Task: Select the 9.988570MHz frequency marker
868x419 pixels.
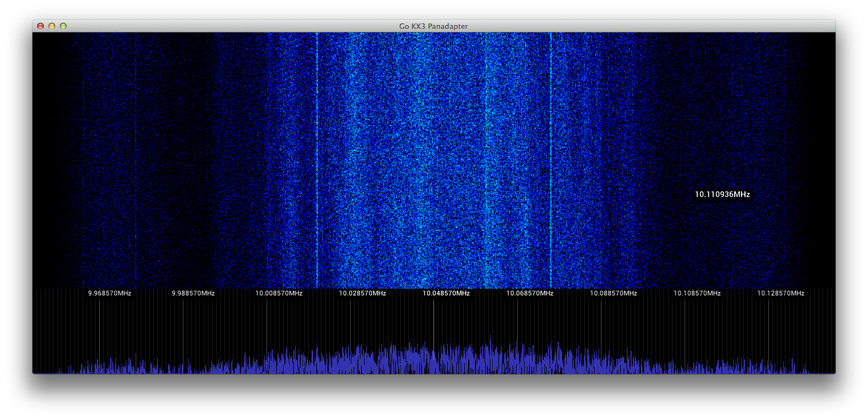Action: pyautogui.click(x=193, y=293)
